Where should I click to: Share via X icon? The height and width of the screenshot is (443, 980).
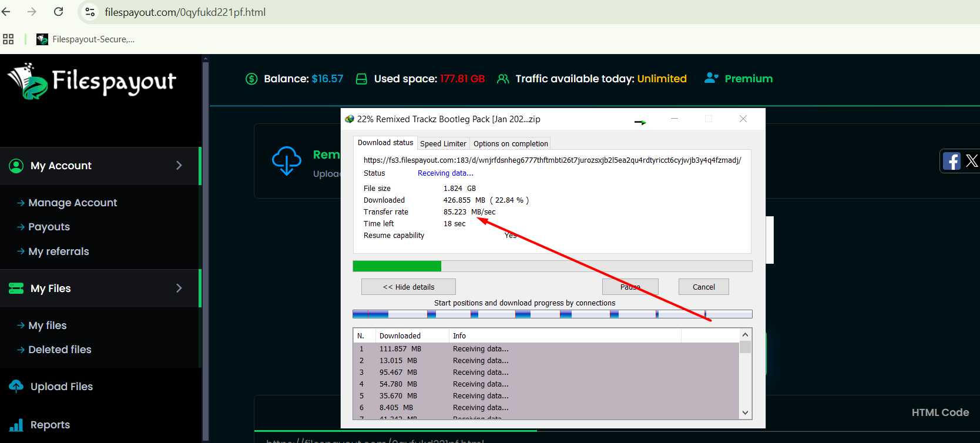coord(972,161)
